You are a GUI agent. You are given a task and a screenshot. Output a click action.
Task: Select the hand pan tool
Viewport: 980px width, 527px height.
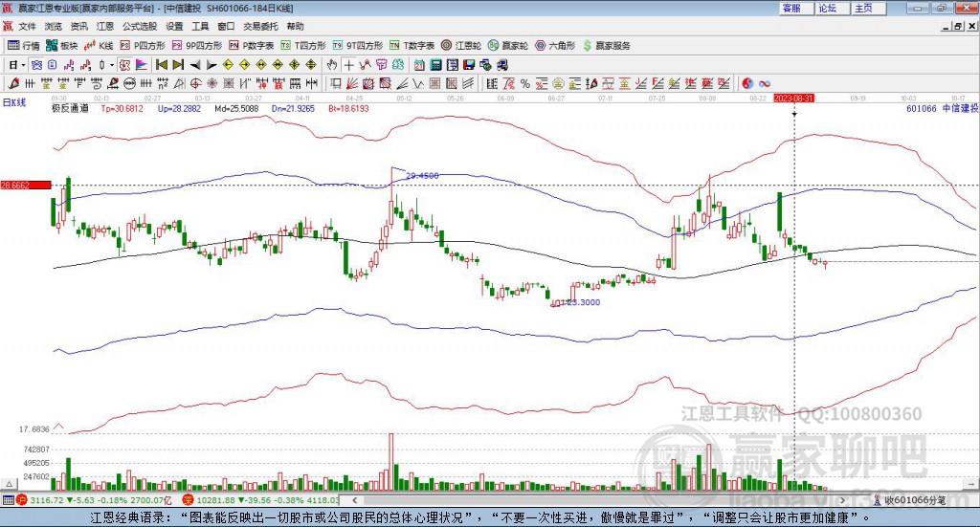[331, 65]
